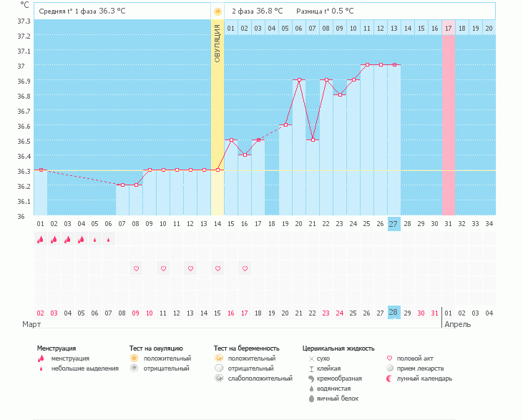Click the lunar calendar crescent icon in legend
This screenshot has height=420, width=523.
coord(390,379)
